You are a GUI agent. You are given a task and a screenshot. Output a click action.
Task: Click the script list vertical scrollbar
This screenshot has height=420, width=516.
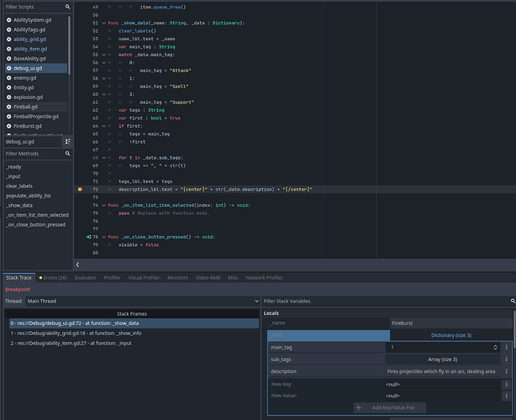tap(69, 45)
